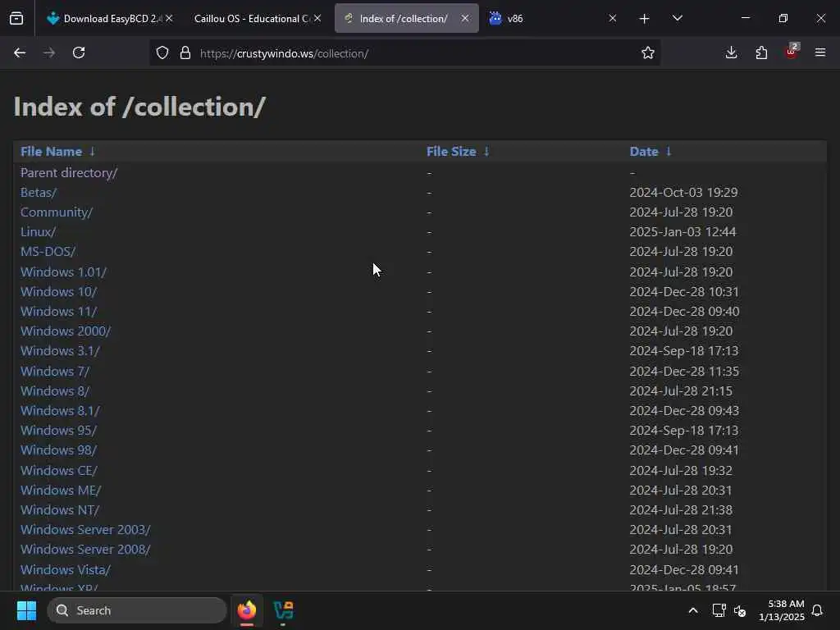Expand the list all tabs chevron
Screen dimensions: 840x630
(677, 18)
